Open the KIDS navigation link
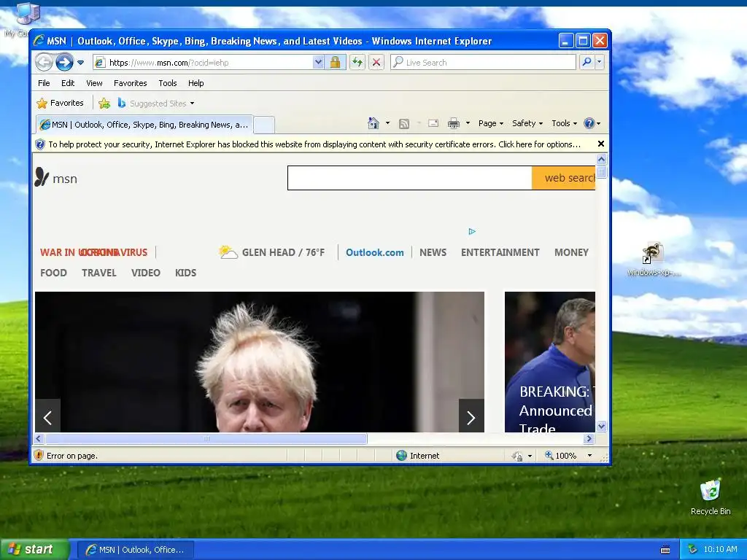Image resolution: width=747 pixels, height=560 pixels. tap(186, 273)
